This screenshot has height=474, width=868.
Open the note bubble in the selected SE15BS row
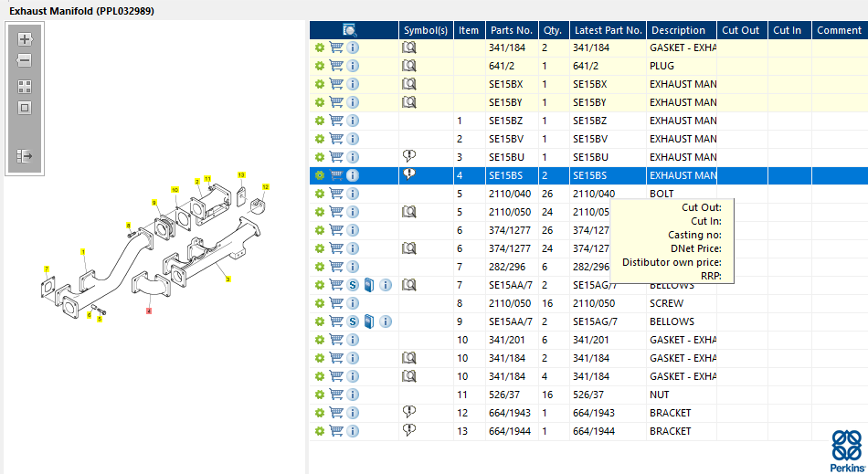[x=409, y=174]
